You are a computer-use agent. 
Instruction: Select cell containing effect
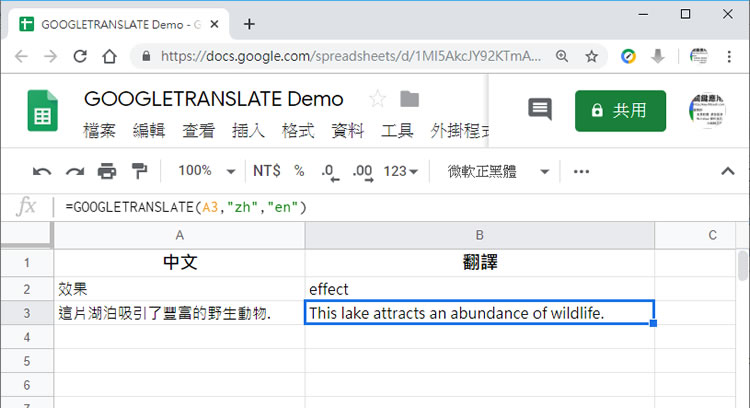pyautogui.click(x=480, y=289)
